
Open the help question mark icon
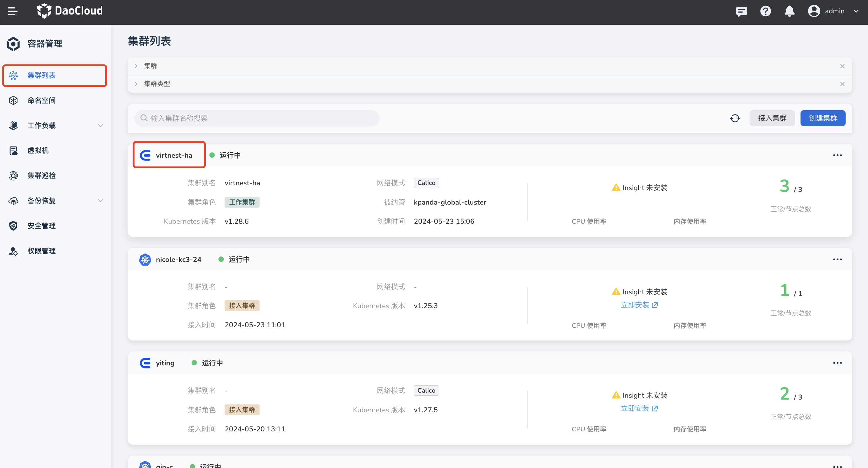click(x=765, y=11)
